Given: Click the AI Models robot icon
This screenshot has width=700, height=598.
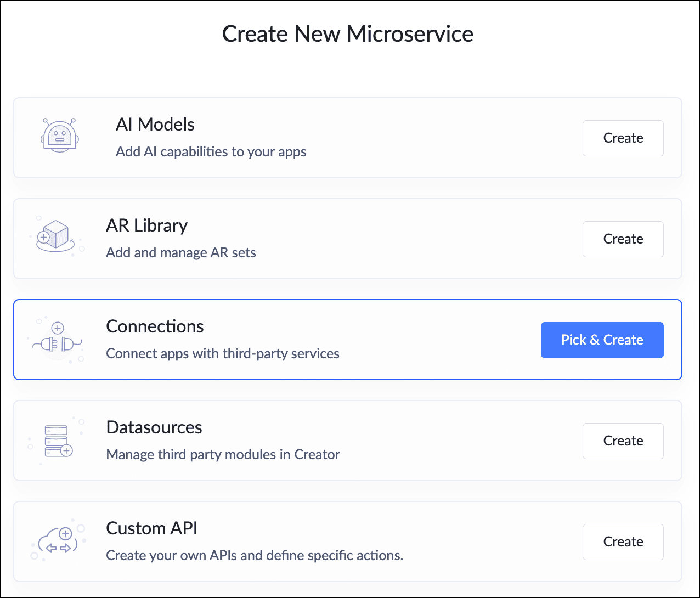Looking at the screenshot, I should pos(60,136).
